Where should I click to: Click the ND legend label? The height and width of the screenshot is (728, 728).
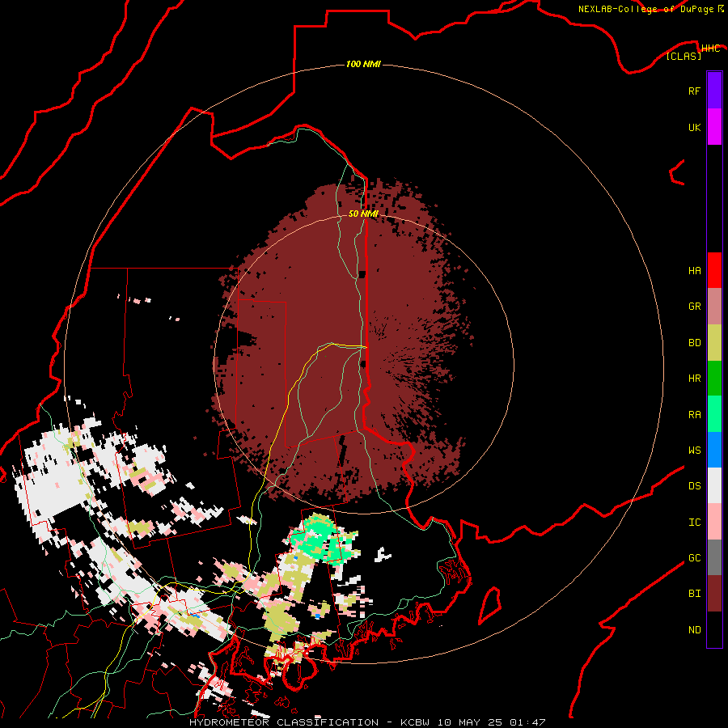tap(694, 630)
